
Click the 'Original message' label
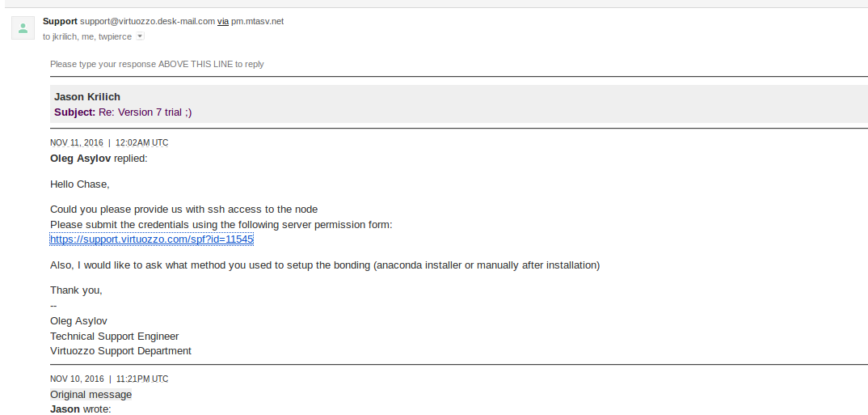click(91, 395)
